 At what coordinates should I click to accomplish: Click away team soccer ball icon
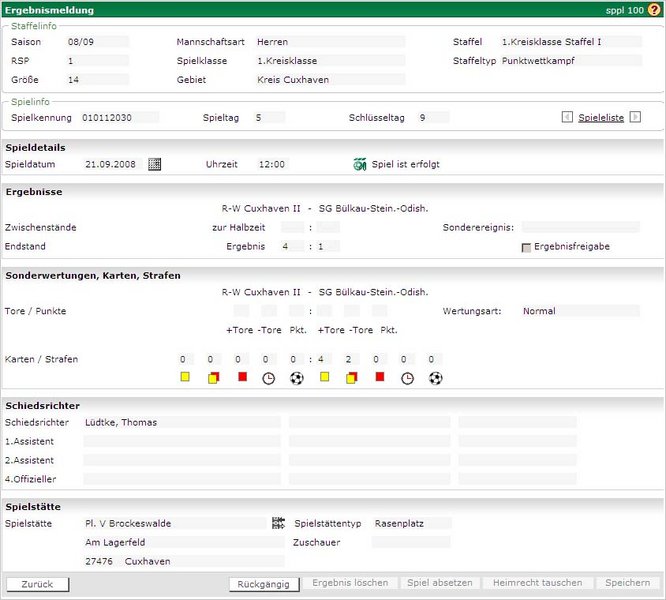point(435,378)
